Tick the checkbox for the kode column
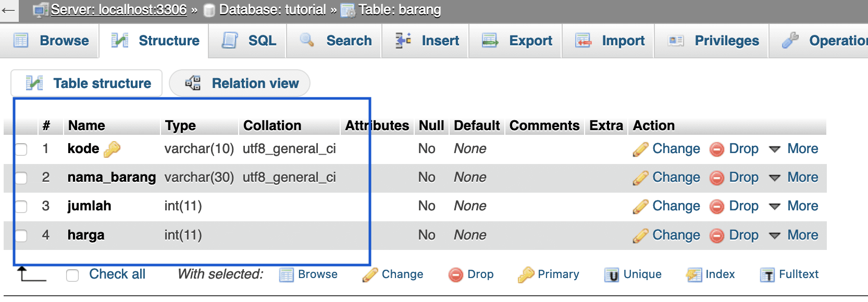The width and height of the screenshot is (868, 302). (21, 149)
